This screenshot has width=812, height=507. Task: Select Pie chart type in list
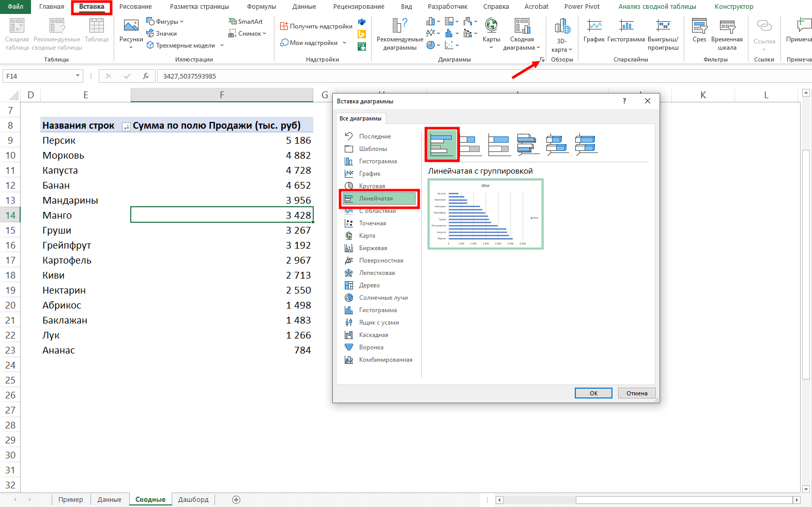pos(372,186)
